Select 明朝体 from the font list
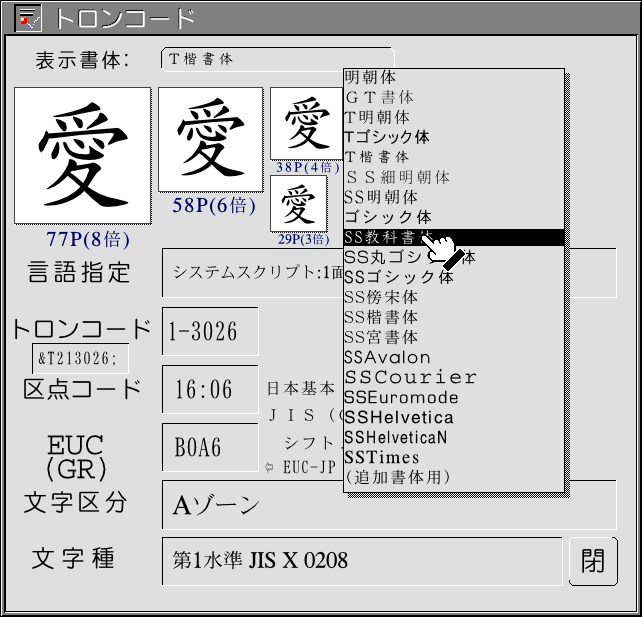642x617 pixels. [371, 77]
